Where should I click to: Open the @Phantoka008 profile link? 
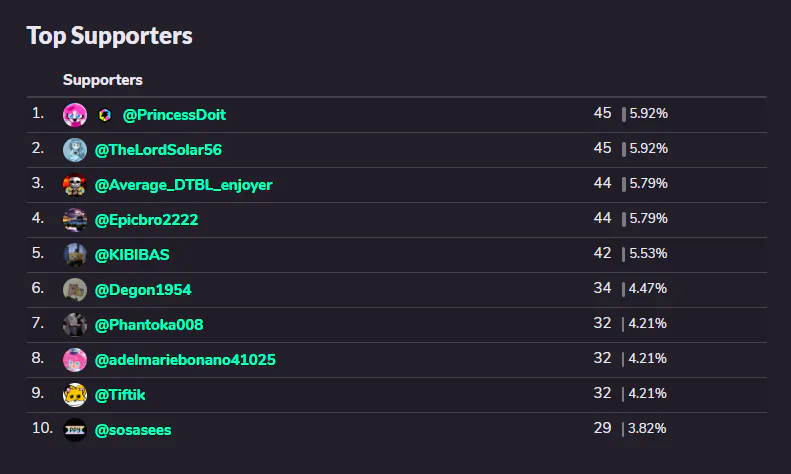point(149,325)
